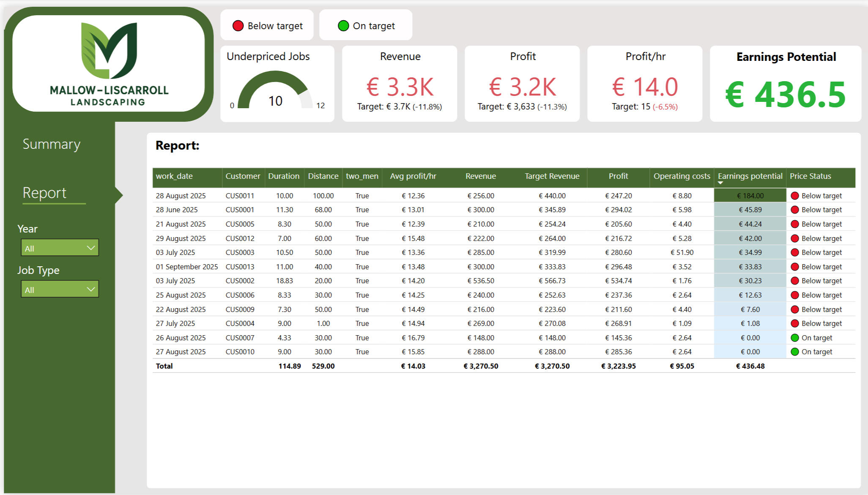Click the green On target legend circle
The width and height of the screenshot is (868, 495).
tap(343, 26)
